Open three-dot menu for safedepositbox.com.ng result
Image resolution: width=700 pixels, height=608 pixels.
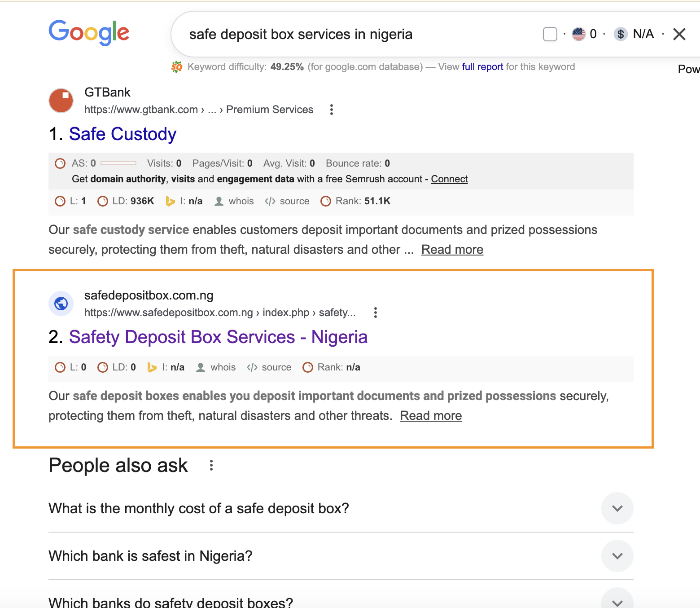coord(376,313)
